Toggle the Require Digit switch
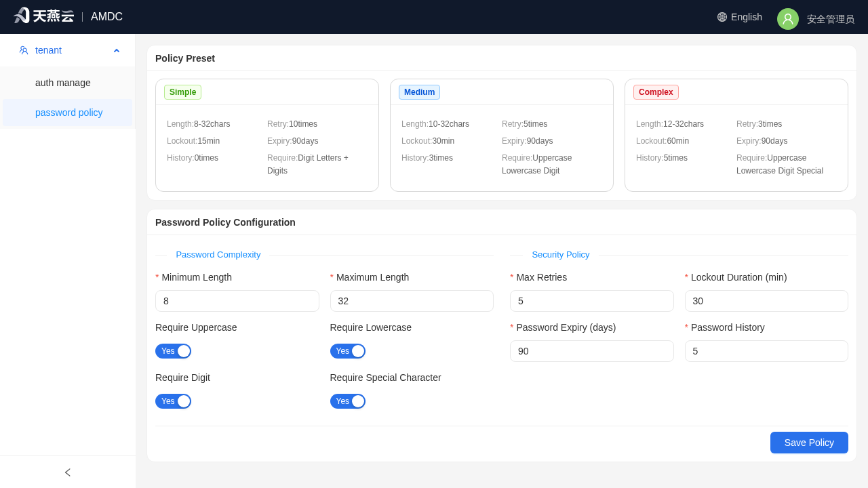The width and height of the screenshot is (868, 488). pyautogui.click(x=173, y=401)
